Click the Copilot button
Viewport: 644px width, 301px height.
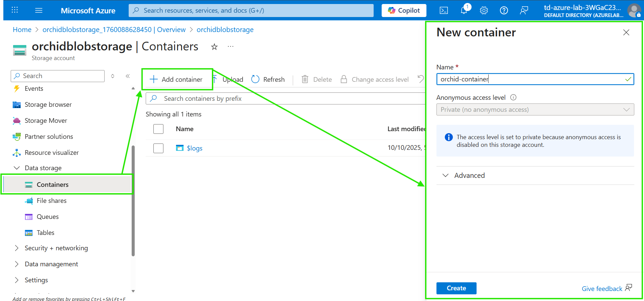(x=404, y=10)
